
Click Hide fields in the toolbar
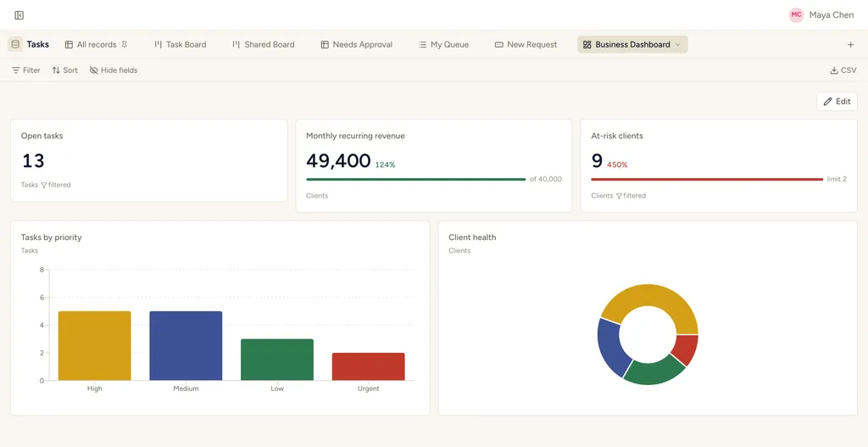(x=114, y=70)
